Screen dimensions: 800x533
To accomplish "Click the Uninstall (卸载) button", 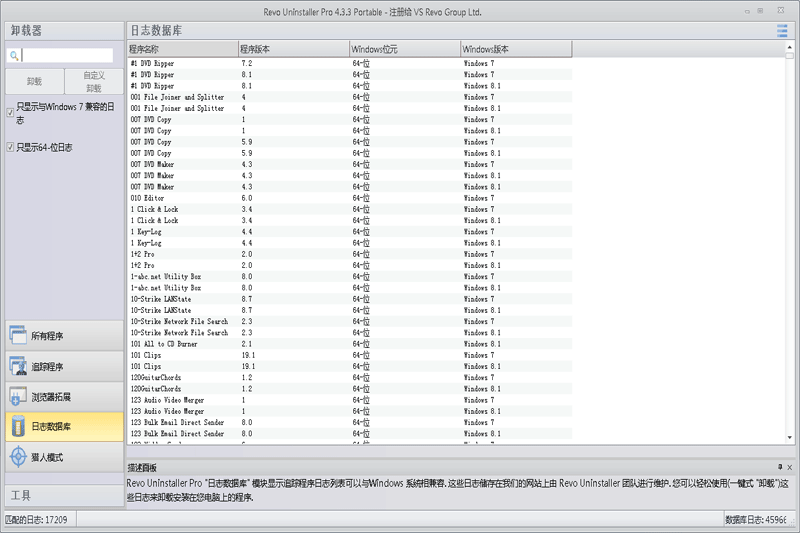I will [35, 81].
